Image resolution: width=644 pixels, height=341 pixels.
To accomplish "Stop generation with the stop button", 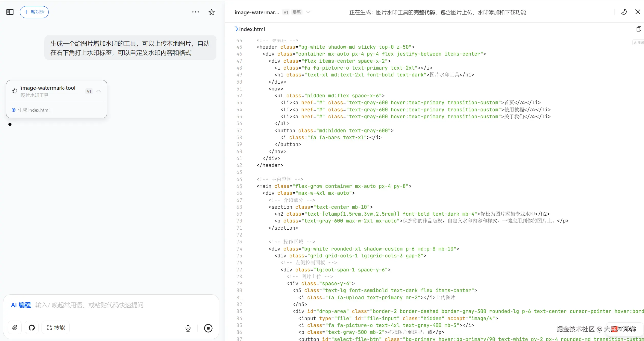I will (x=208, y=328).
